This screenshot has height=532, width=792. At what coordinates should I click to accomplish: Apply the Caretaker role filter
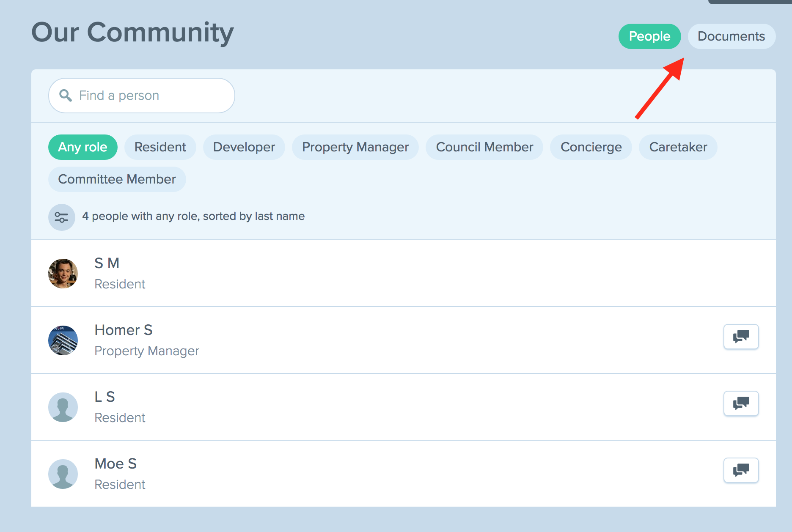coord(678,147)
